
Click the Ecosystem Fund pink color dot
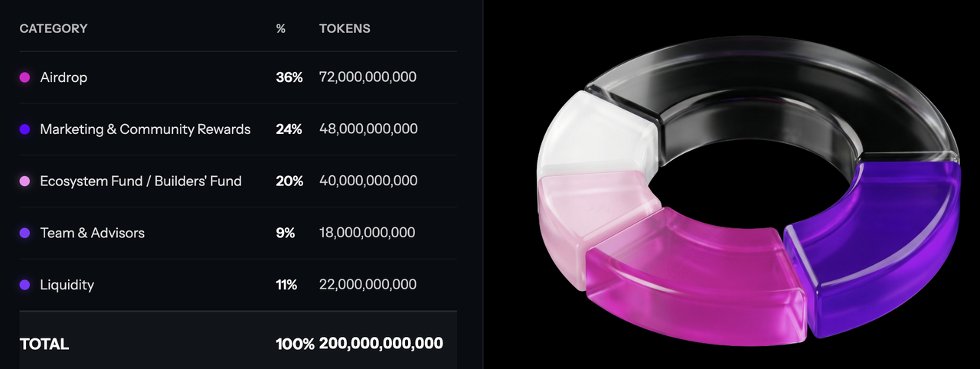click(x=24, y=181)
